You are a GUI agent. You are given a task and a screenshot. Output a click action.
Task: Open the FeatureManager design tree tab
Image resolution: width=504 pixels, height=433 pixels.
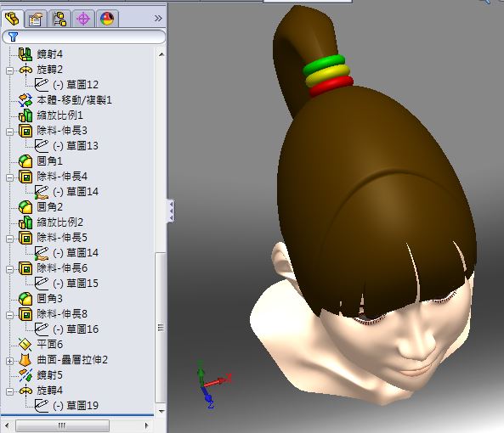coord(13,19)
